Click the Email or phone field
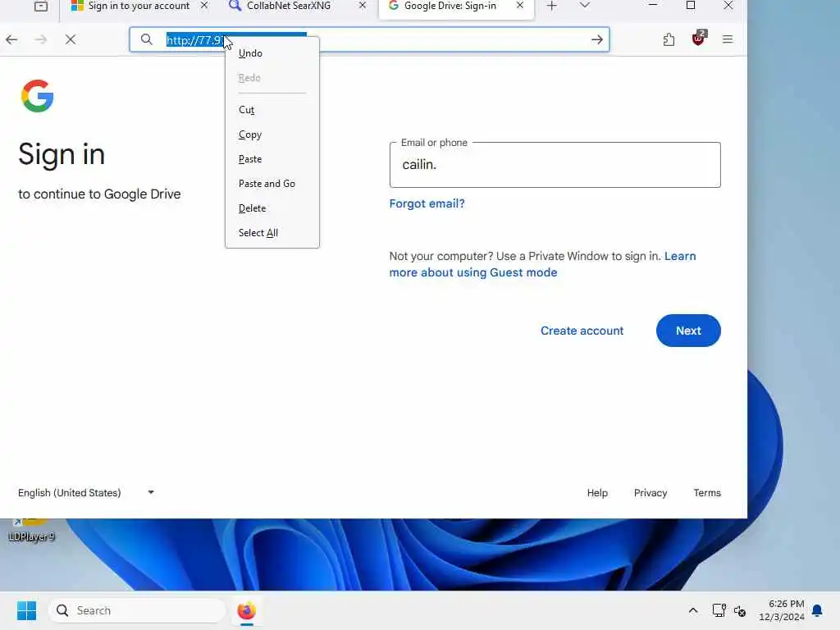Screen dimensions: 840x630 [555, 165]
